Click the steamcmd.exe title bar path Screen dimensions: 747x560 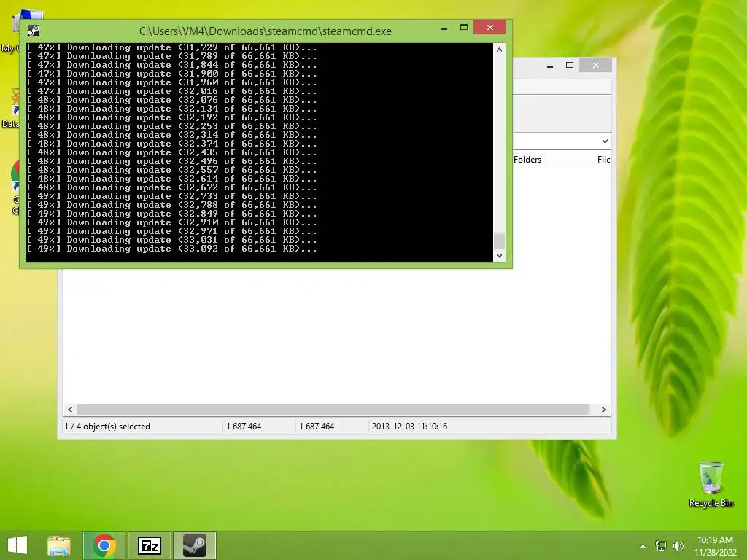coord(266,31)
